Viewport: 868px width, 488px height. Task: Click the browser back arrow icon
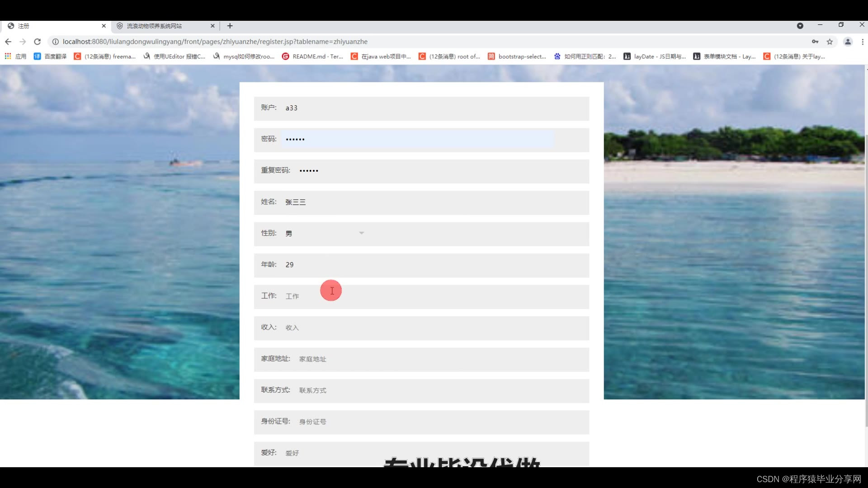tap(8, 42)
